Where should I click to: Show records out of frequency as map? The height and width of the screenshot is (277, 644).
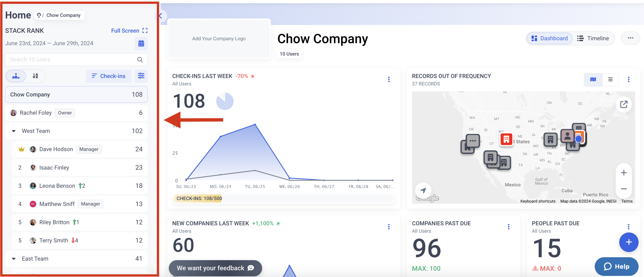pyautogui.click(x=593, y=79)
